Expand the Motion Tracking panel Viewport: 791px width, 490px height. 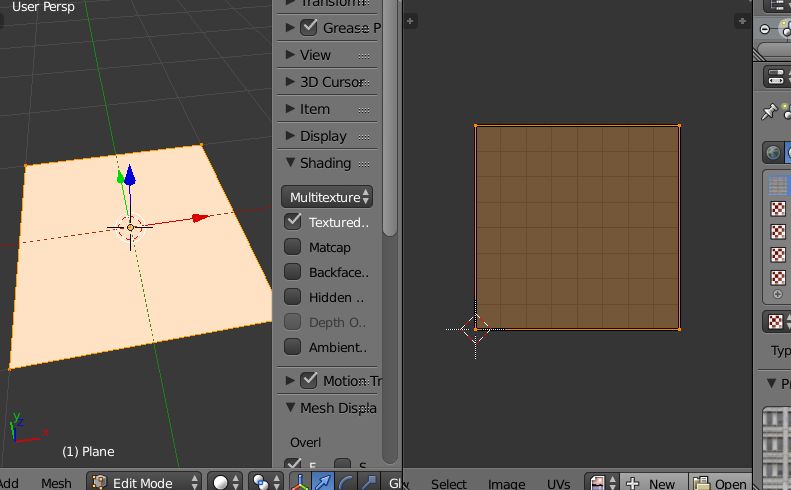point(290,380)
